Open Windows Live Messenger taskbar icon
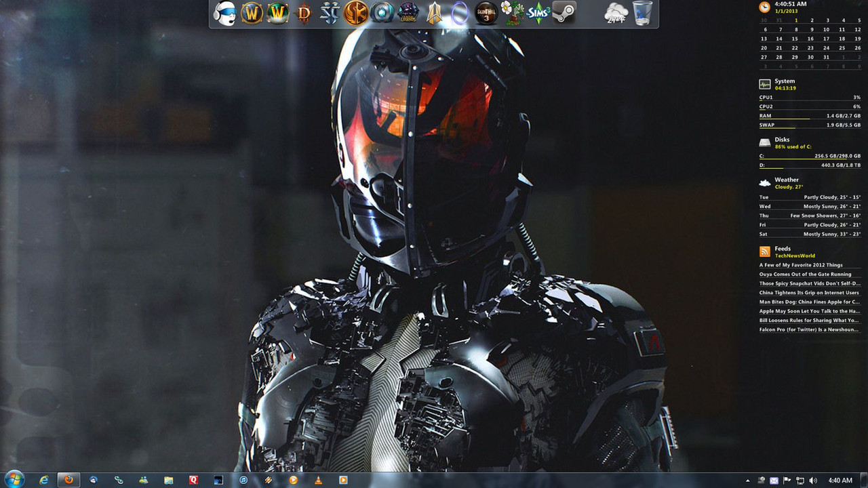This screenshot has height=488, width=868. click(143, 480)
